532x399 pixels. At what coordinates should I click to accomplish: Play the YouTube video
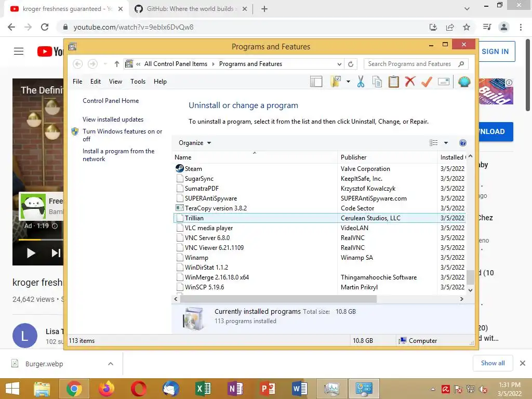[31, 253]
